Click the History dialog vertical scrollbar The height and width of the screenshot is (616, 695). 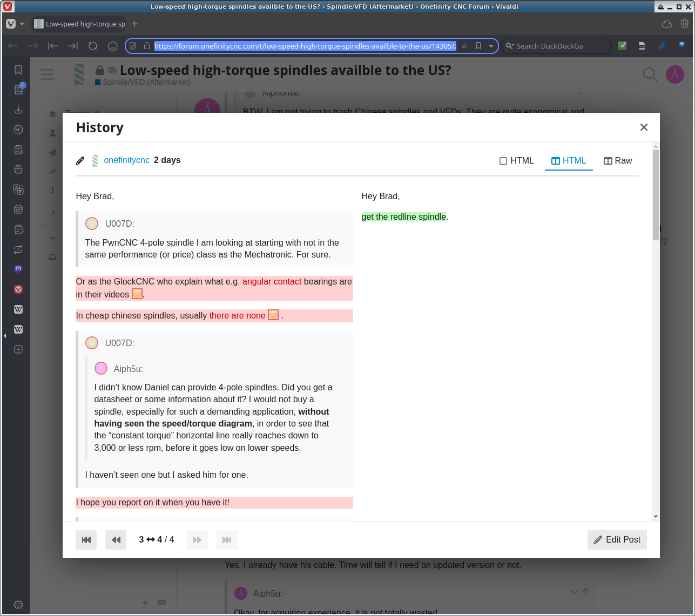click(x=656, y=194)
